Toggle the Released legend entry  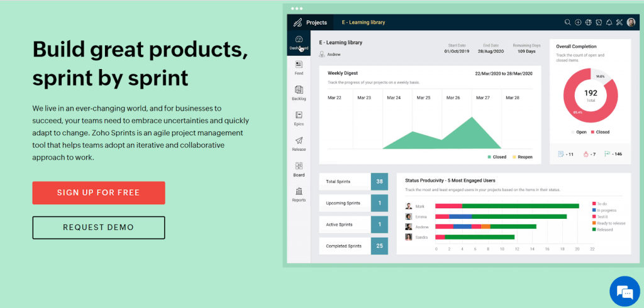(x=602, y=229)
